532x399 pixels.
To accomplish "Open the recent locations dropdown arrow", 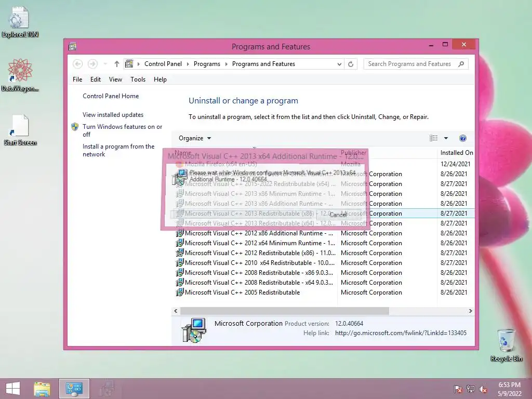I will coord(105,64).
